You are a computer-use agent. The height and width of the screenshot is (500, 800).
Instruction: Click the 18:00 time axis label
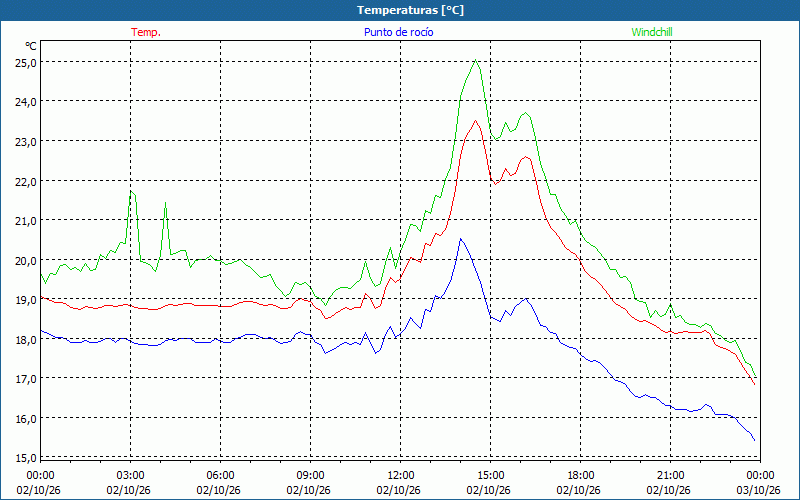tap(581, 476)
